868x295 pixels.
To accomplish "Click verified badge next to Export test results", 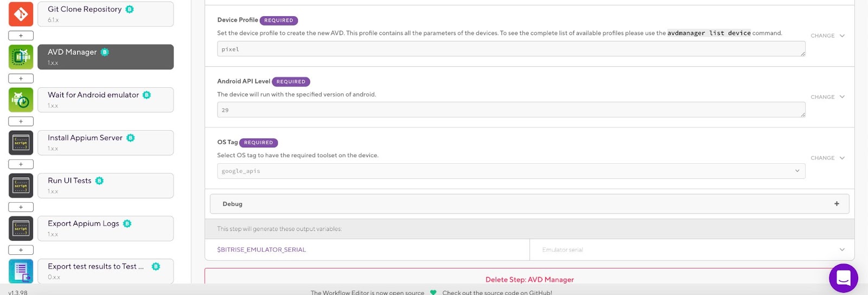I will click(x=156, y=266).
